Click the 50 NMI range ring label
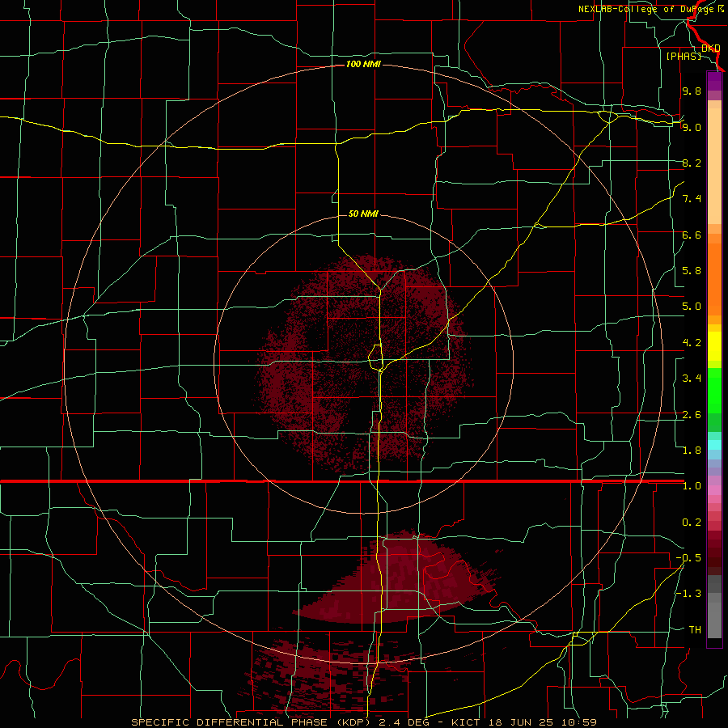The height and width of the screenshot is (728, 728). coord(363,214)
